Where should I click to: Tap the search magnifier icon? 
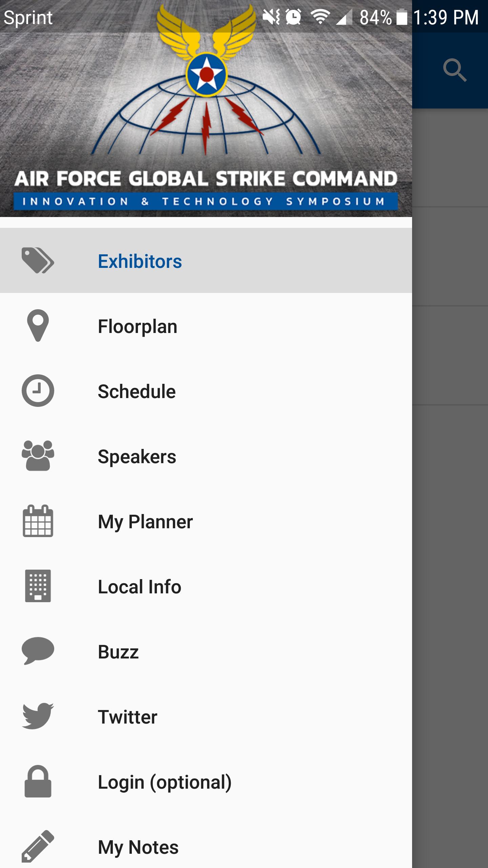tap(454, 71)
